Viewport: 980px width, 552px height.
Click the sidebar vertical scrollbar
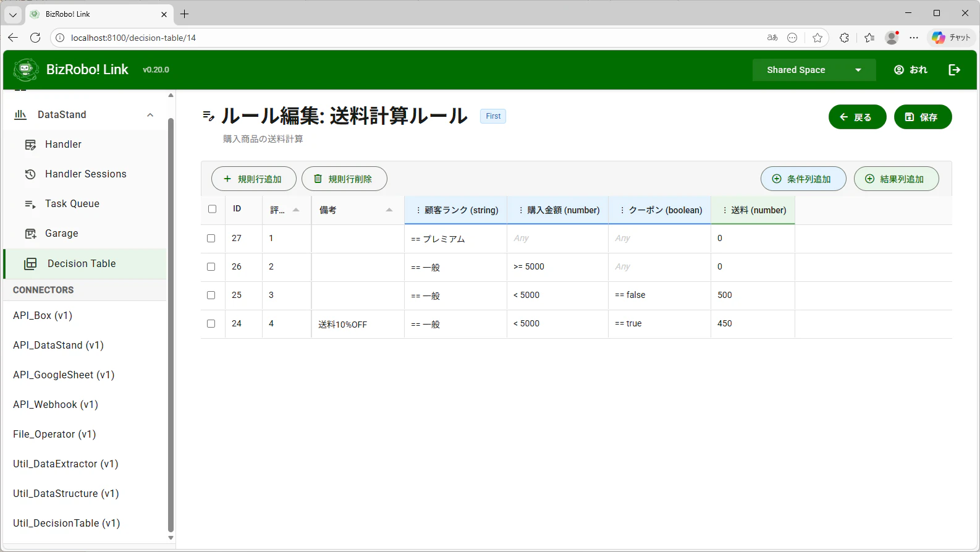click(x=171, y=325)
